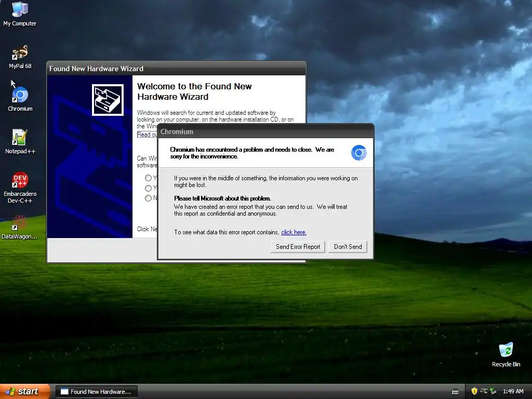
Task: Select the DataWagon desktop shortcut
Action: click(x=19, y=228)
